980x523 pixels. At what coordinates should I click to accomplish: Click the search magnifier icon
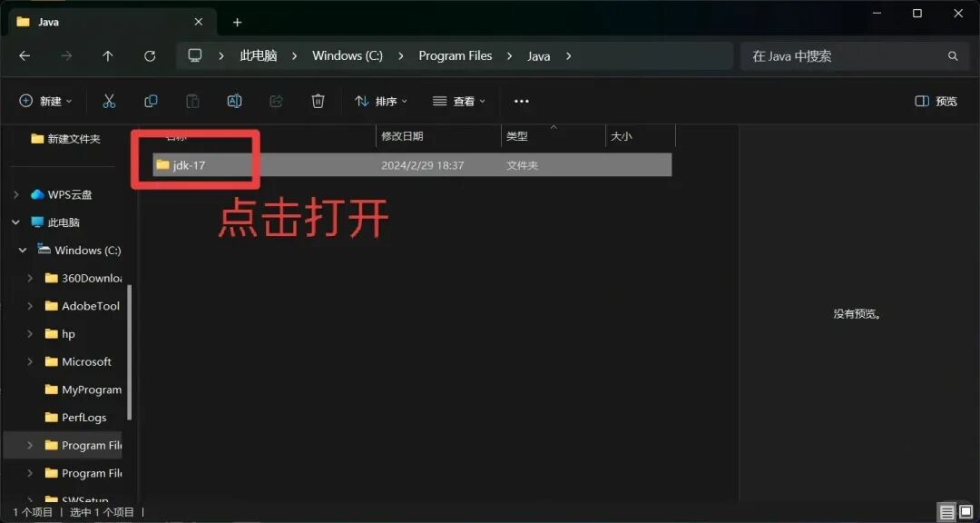tap(953, 56)
